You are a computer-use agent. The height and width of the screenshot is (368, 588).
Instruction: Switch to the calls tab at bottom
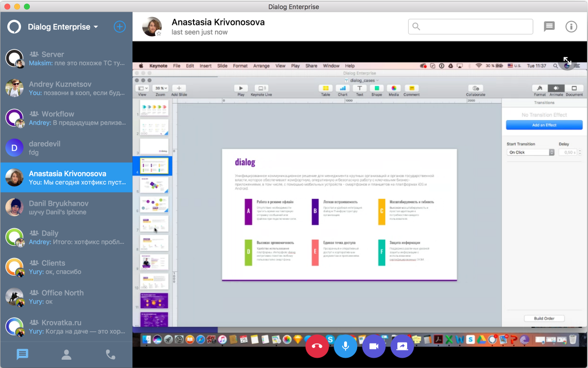click(111, 355)
